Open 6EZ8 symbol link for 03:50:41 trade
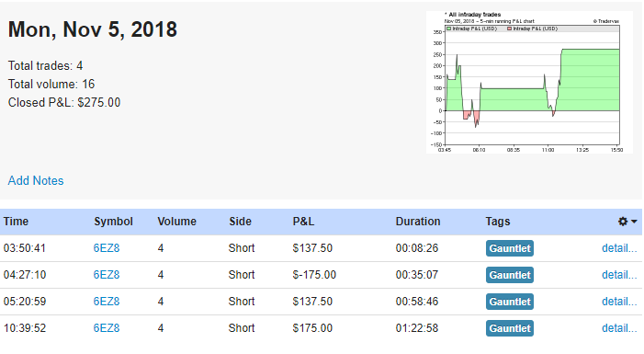 point(107,248)
